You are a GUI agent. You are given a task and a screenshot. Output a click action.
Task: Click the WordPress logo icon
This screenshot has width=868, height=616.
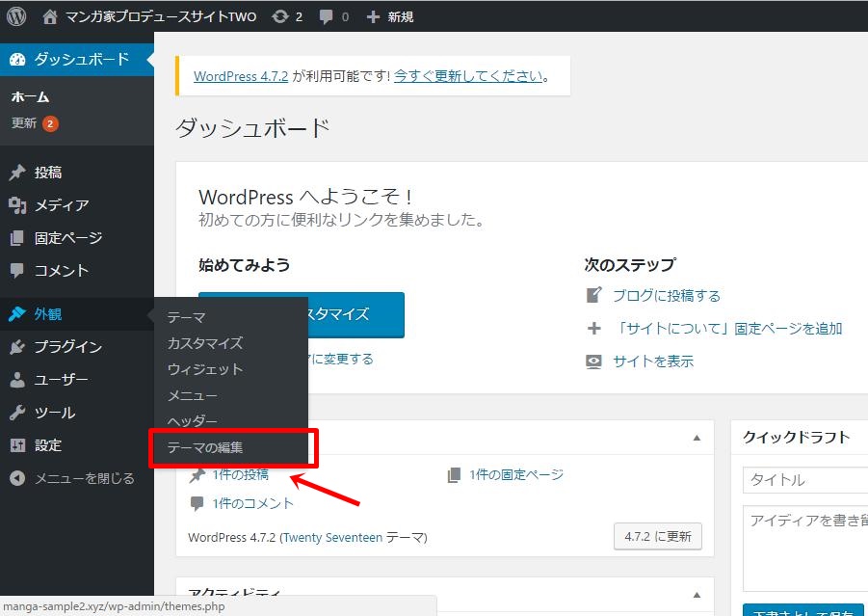[x=16, y=16]
